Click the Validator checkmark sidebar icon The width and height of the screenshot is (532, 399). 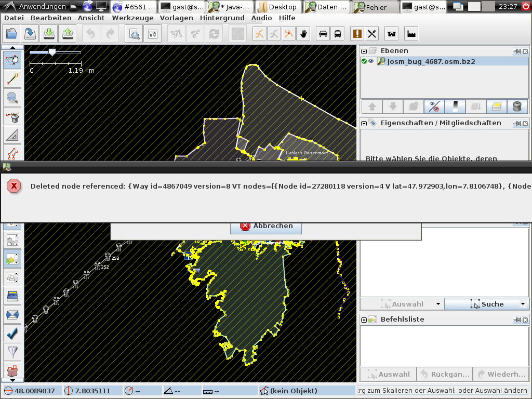tap(12, 332)
